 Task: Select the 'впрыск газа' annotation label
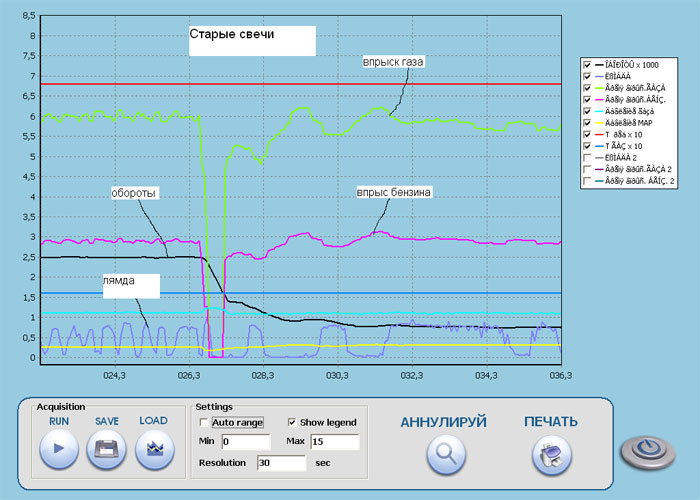(393, 62)
